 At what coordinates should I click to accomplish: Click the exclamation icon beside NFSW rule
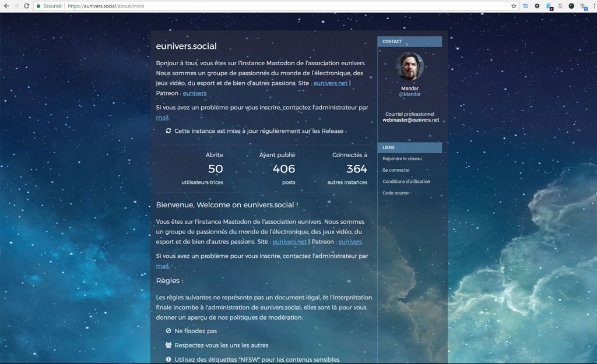coord(168,359)
